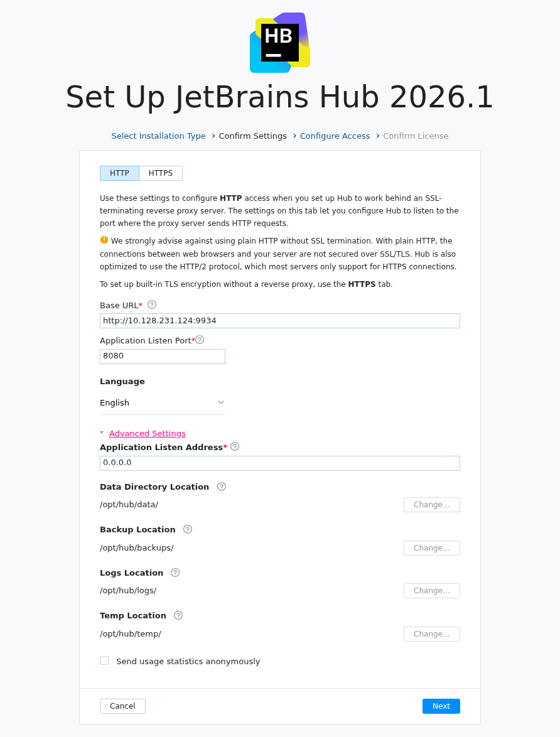Open the Language dropdown
This screenshot has height=737, width=560.
(162, 402)
